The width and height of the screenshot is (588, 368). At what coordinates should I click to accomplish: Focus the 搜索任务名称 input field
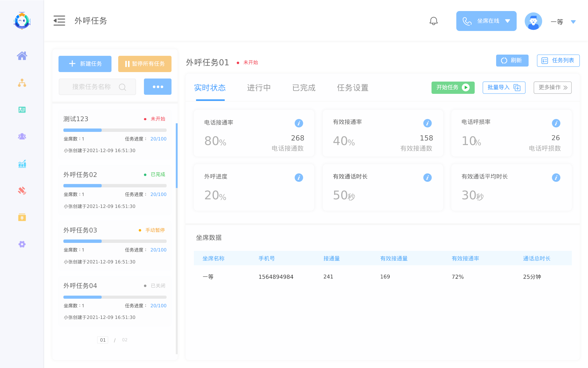click(97, 87)
